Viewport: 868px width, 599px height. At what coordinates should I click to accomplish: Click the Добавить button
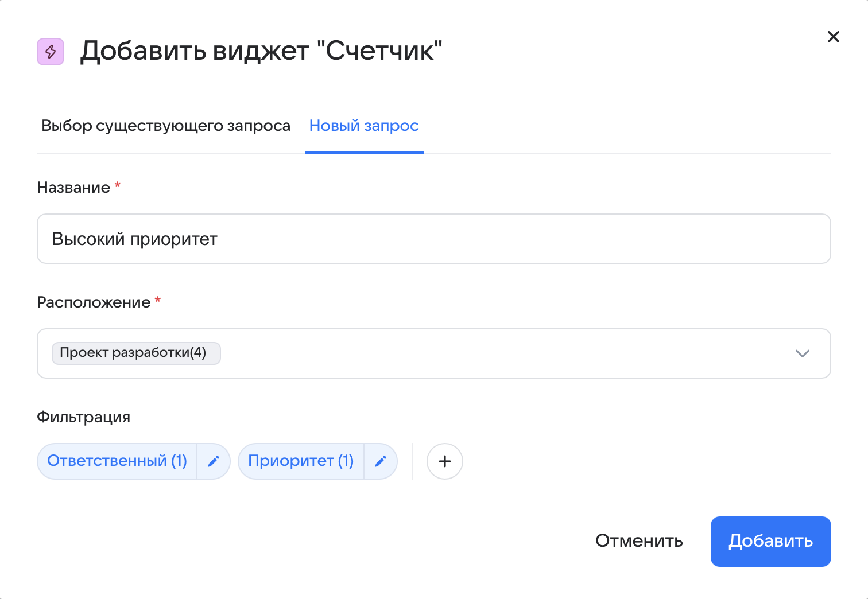770,541
